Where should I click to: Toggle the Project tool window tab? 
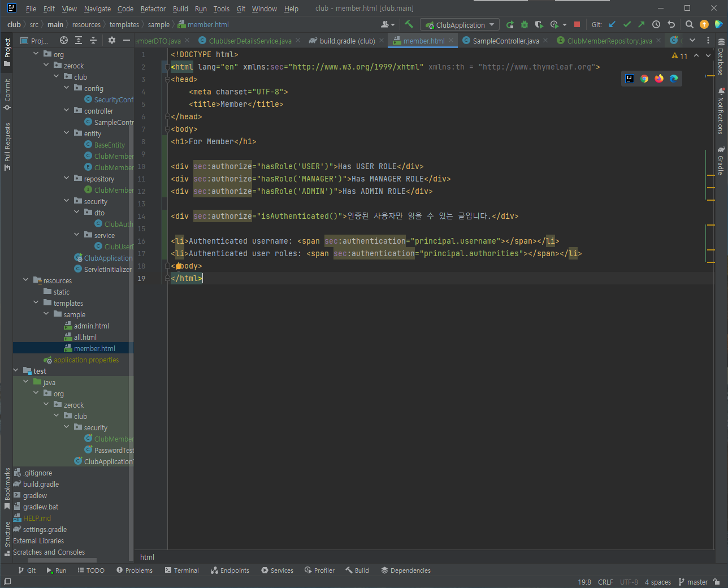[7, 52]
